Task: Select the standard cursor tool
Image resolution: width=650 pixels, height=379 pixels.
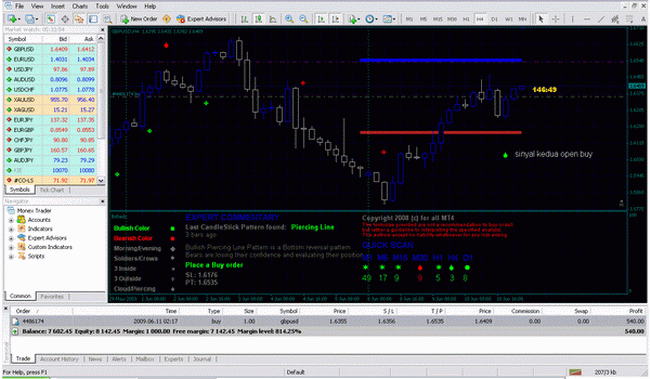Action: (541, 19)
